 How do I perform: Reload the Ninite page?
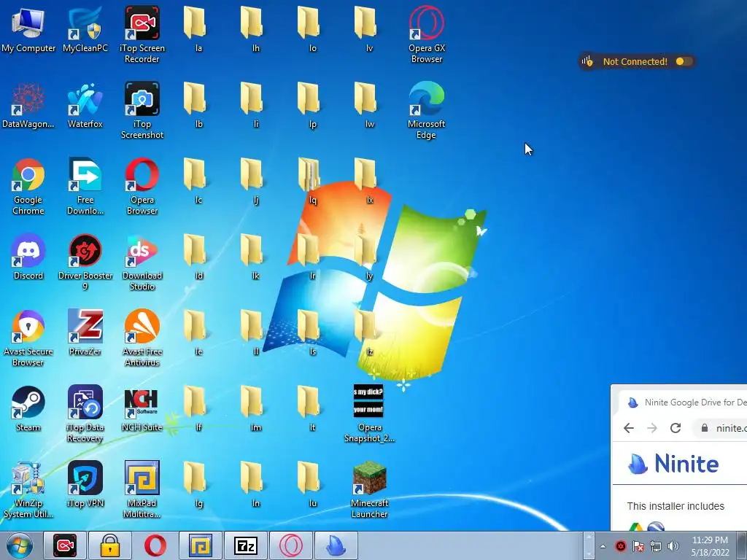click(x=676, y=428)
